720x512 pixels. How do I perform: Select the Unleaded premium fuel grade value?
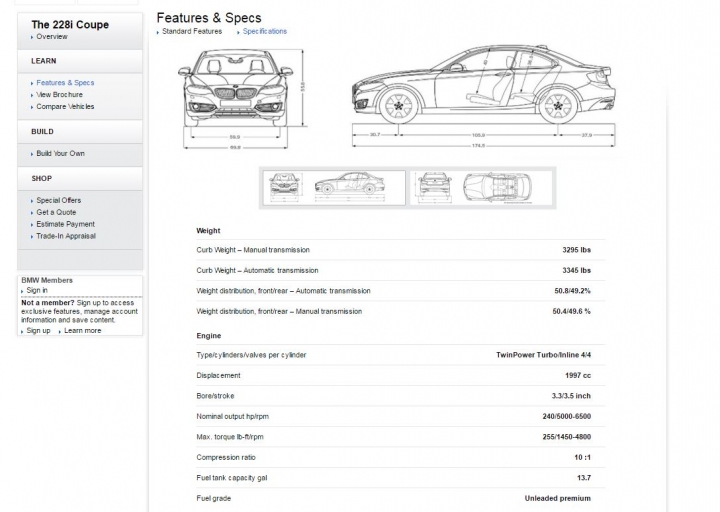[557, 498]
